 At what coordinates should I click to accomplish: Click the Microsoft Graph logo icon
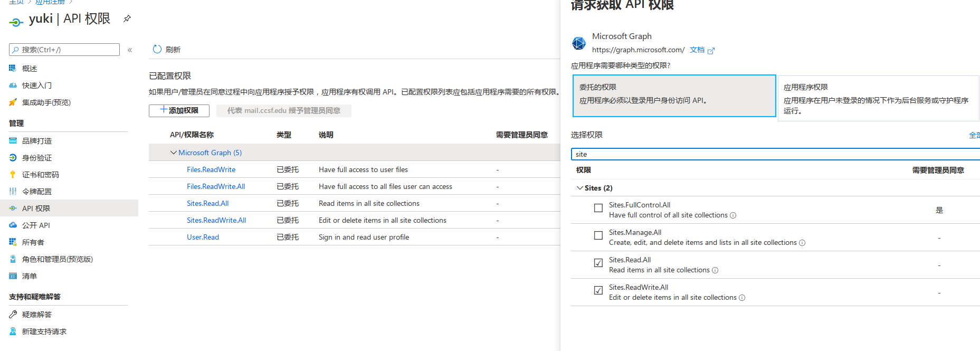(x=579, y=43)
